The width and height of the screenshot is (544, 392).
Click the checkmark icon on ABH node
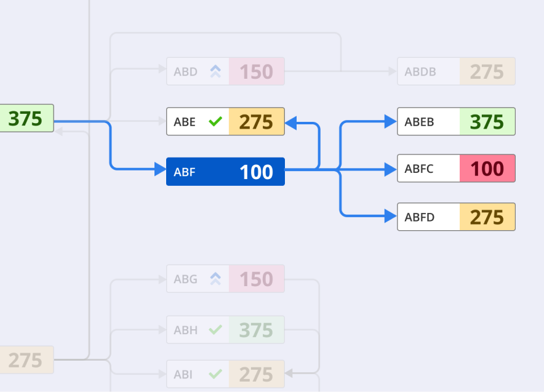tap(215, 330)
